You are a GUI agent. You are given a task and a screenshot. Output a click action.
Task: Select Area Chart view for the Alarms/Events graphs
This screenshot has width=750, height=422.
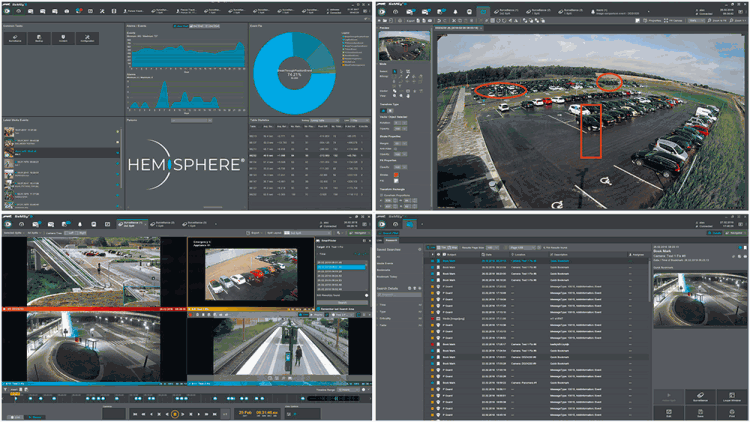pyautogui.click(x=181, y=26)
